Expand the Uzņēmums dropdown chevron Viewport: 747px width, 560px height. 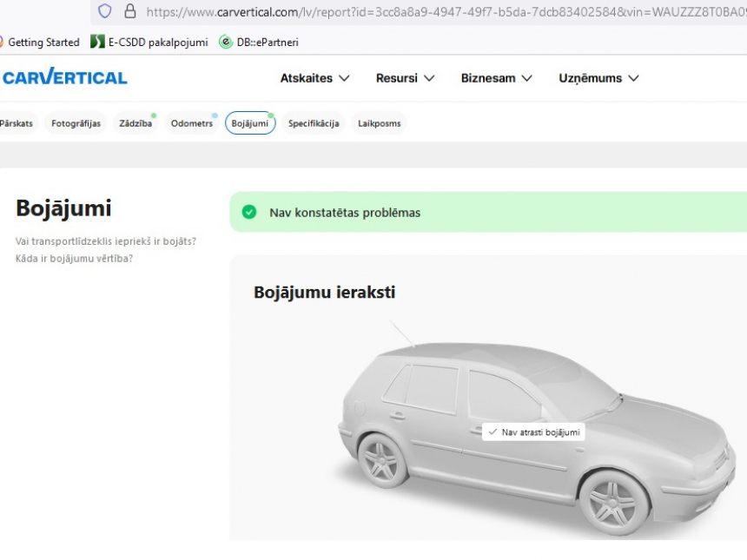[633, 78]
